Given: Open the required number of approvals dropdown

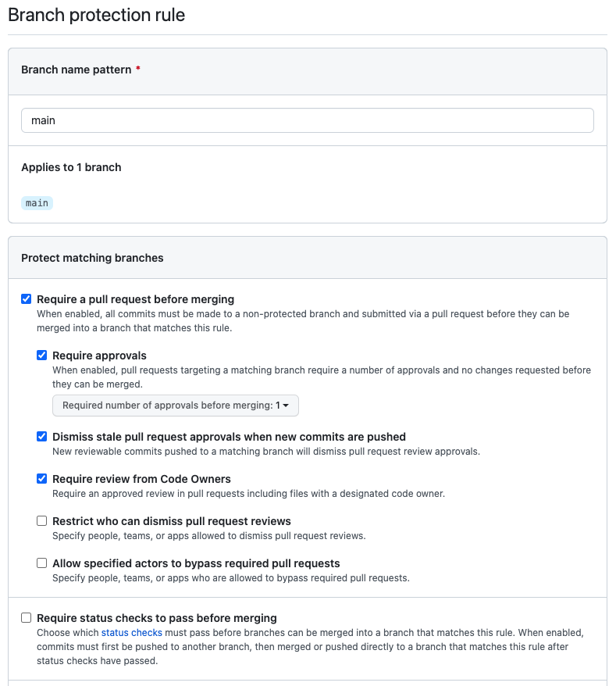Looking at the screenshot, I should click(176, 406).
